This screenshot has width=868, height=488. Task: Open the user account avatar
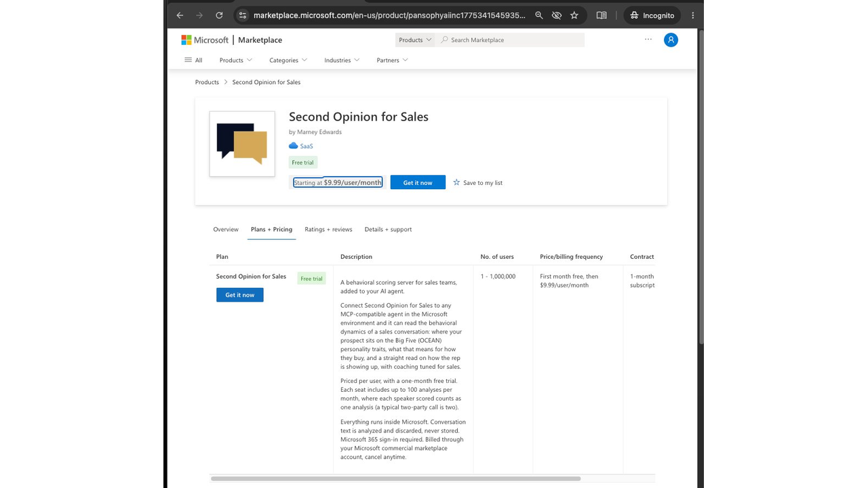(671, 40)
